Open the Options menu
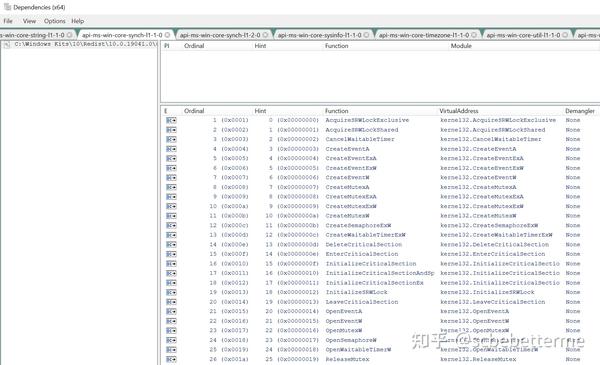 pos(54,21)
